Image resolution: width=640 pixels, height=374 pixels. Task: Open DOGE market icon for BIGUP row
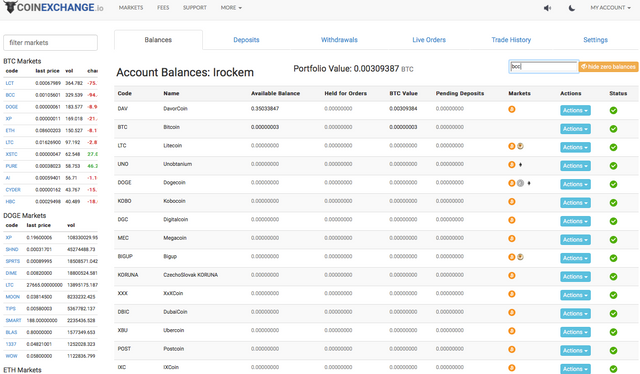pos(520,257)
